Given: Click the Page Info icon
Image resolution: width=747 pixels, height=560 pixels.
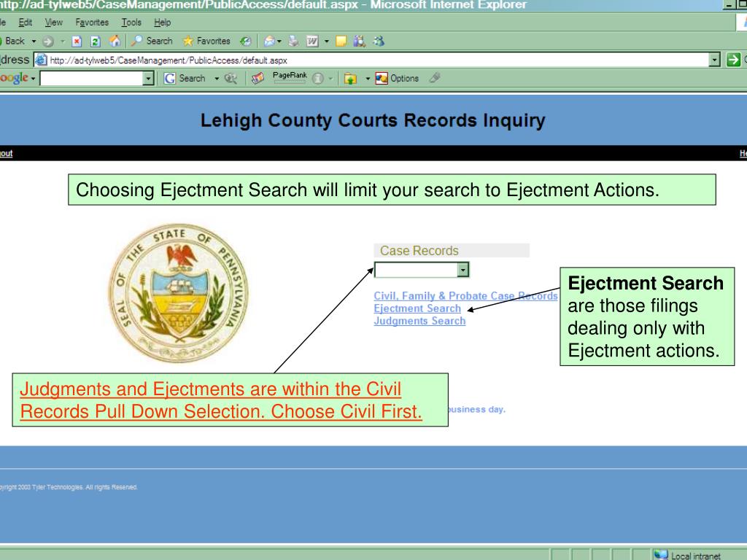Looking at the screenshot, I should click(318, 79).
